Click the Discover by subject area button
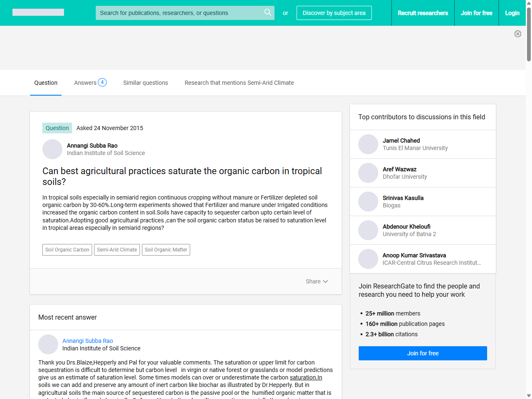The height and width of the screenshot is (399, 532). coord(334,13)
